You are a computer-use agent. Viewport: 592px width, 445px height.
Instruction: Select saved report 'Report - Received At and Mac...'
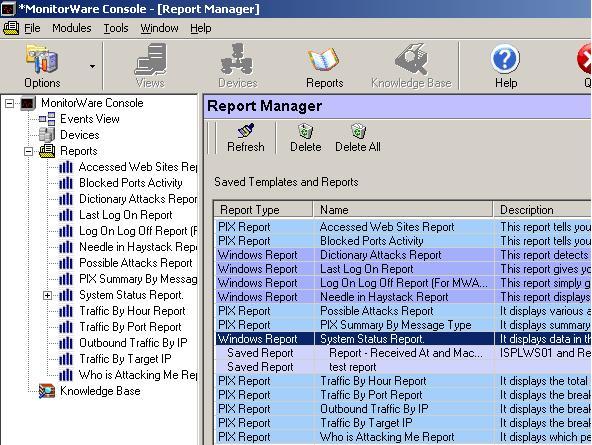click(x=403, y=353)
